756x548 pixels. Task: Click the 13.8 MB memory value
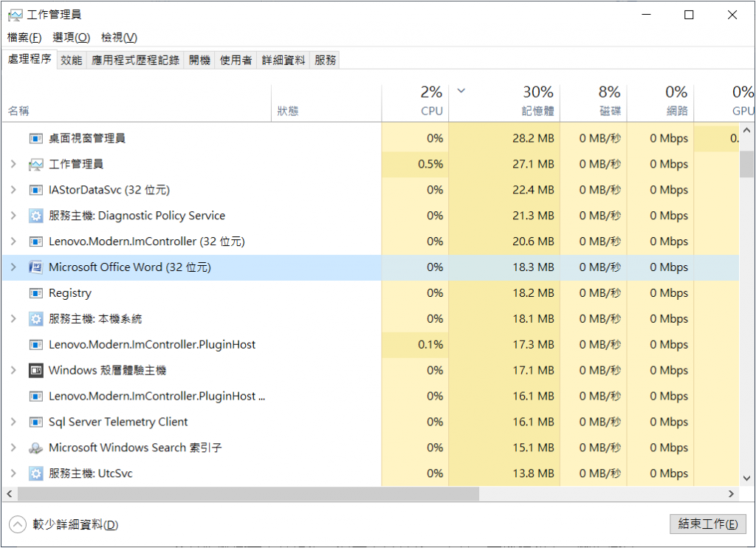point(533,473)
